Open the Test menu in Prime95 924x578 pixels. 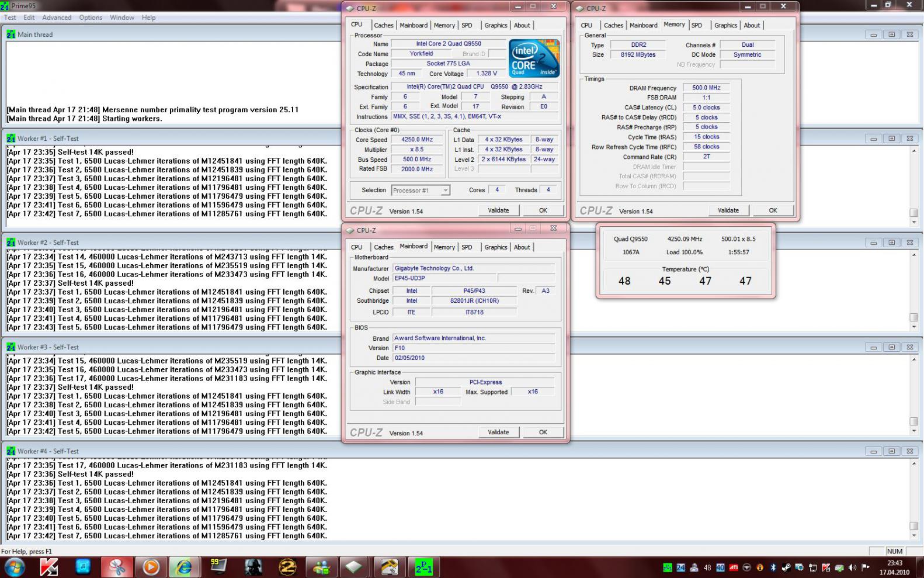click(10, 18)
